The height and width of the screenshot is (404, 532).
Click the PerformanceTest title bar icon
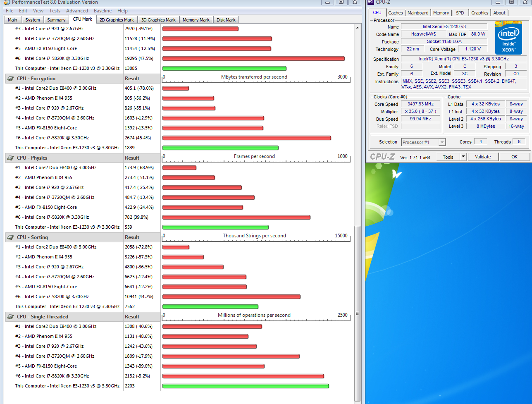(x=7, y=2)
